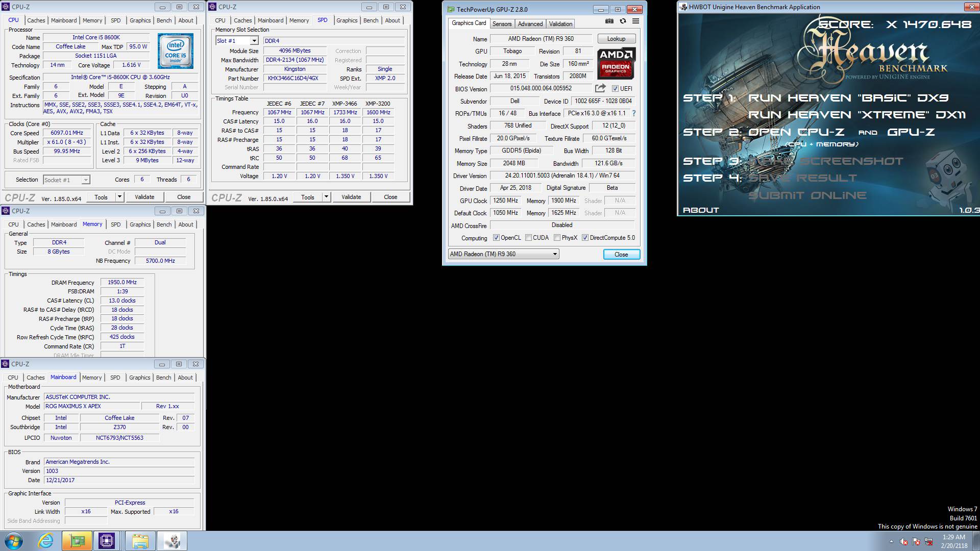
Task: Select SPD tab in CPU-Z Mainboard window
Action: click(115, 378)
